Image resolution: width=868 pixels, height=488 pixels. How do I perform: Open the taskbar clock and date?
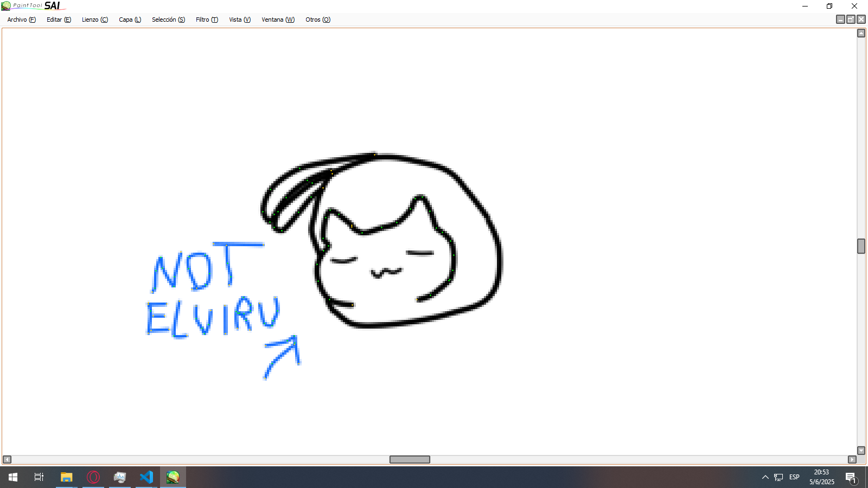click(822, 477)
